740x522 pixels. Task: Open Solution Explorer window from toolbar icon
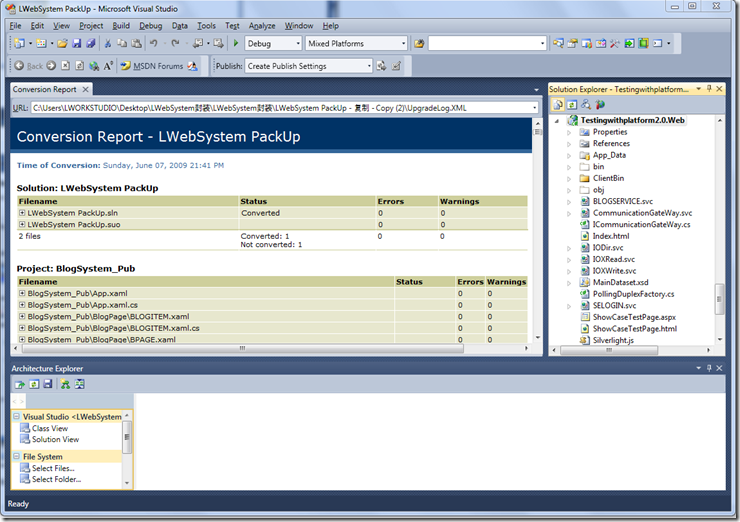click(558, 43)
